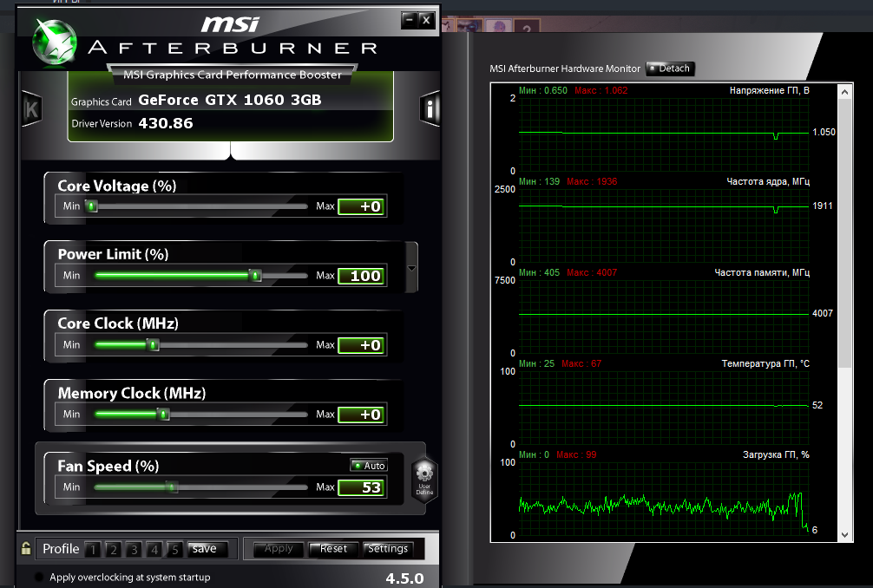Click the Загрузка ГП usage graph
The width and height of the screenshot is (873, 588).
pos(664,499)
